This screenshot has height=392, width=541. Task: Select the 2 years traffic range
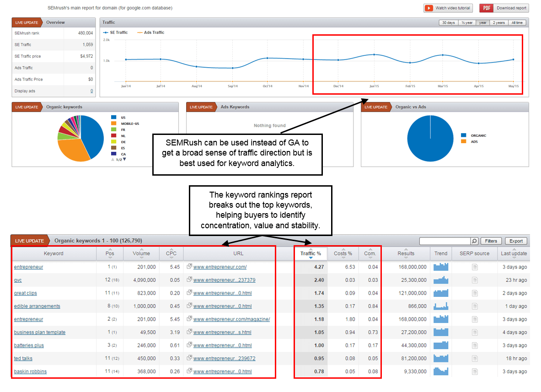pos(498,23)
